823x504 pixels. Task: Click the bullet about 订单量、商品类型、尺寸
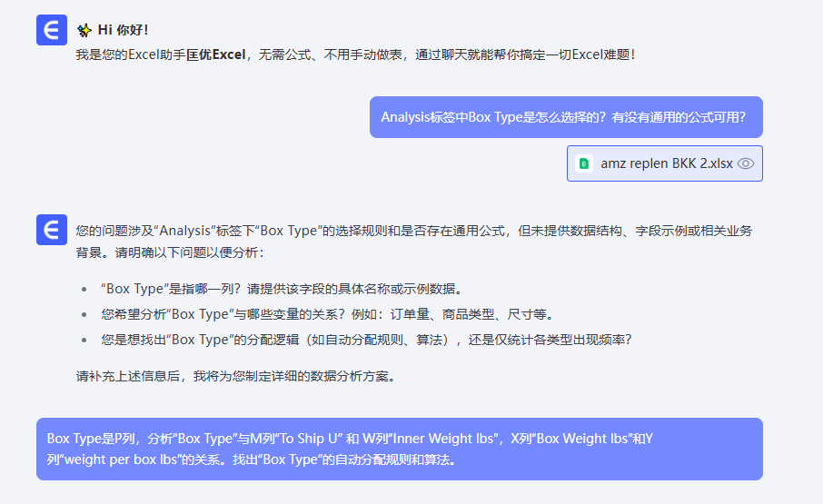pyautogui.click(x=329, y=314)
